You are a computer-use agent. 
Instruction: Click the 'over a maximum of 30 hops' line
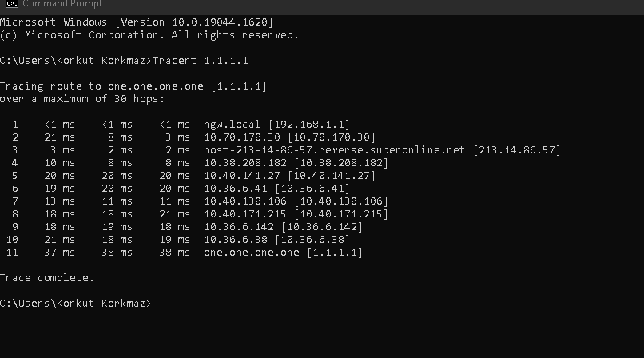tap(82, 99)
